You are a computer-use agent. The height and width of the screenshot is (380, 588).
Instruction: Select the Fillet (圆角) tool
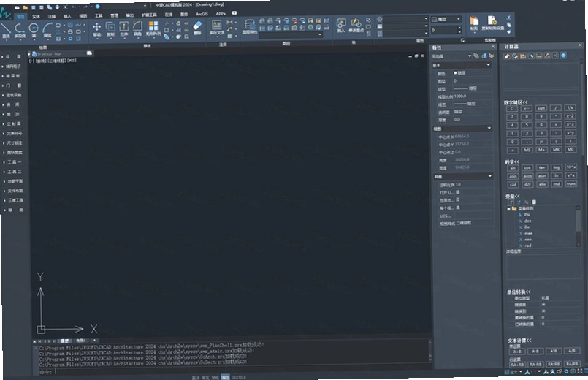click(137, 29)
